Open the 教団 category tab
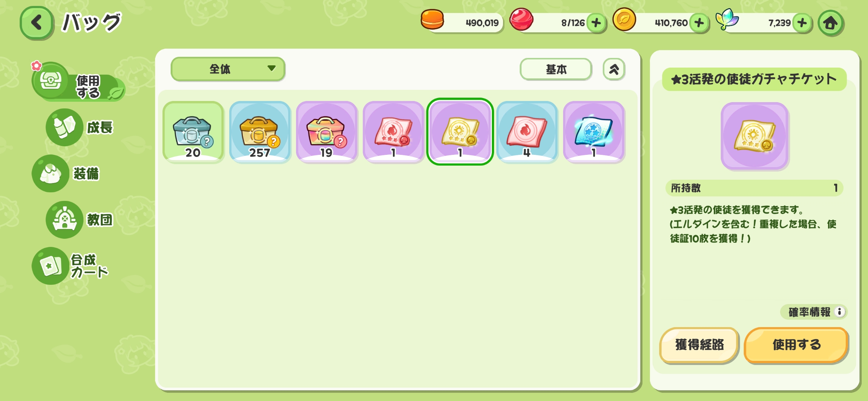The image size is (868, 401). click(x=80, y=219)
